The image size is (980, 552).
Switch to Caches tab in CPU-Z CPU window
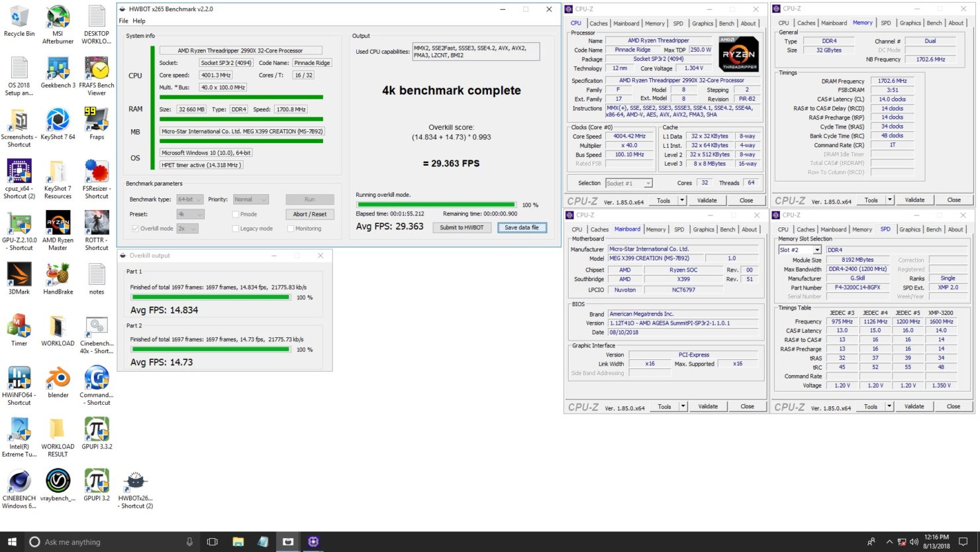599,23
